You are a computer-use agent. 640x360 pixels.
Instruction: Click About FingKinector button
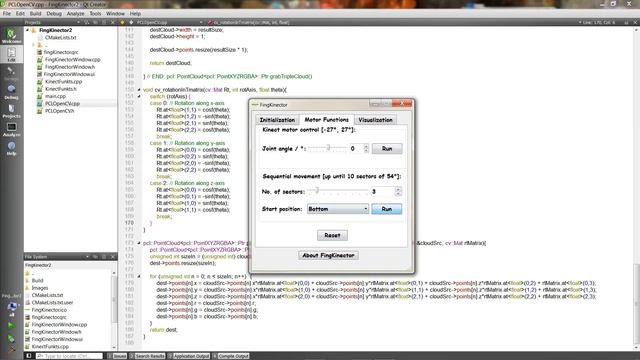328,256
